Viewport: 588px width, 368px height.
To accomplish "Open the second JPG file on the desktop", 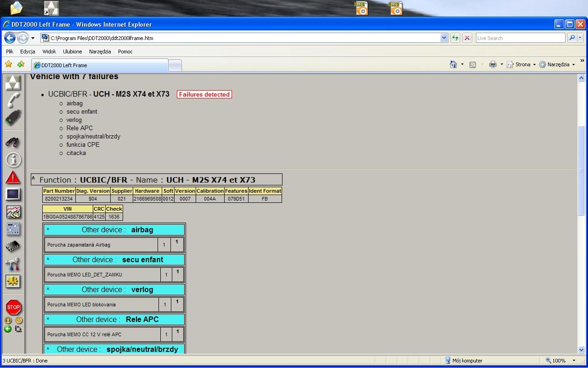I will coord(396,8).
